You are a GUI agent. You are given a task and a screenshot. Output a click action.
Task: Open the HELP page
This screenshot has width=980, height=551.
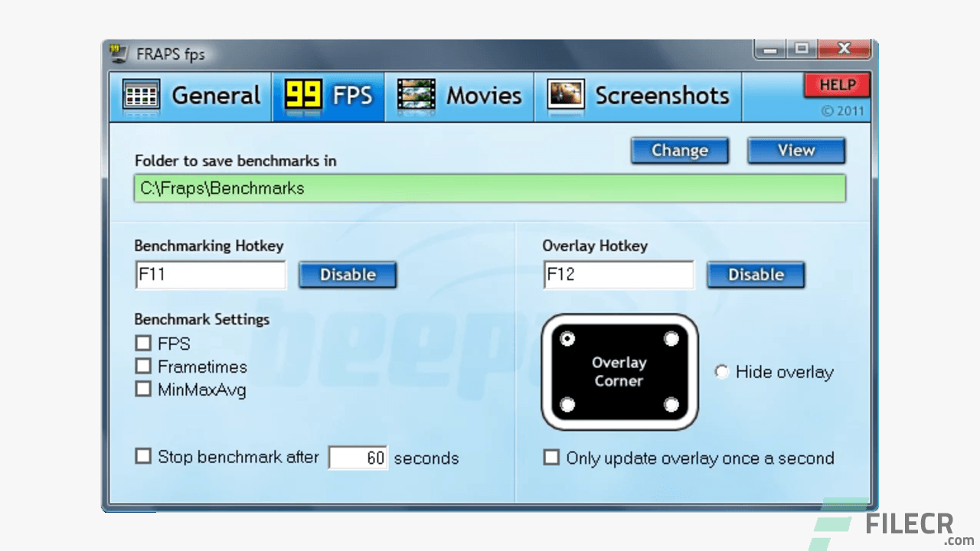836,85
